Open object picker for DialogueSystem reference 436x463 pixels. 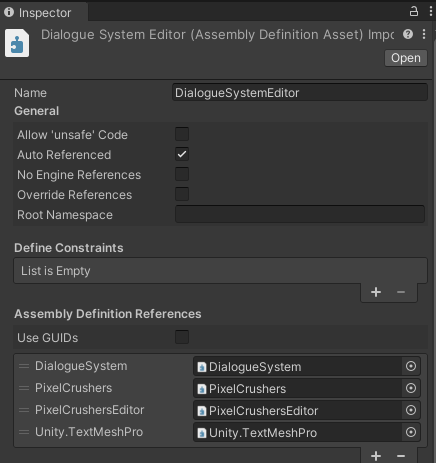coord(411,366)
